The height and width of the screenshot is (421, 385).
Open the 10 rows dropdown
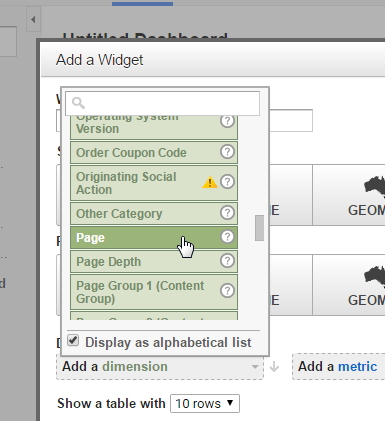coord(205,404)
